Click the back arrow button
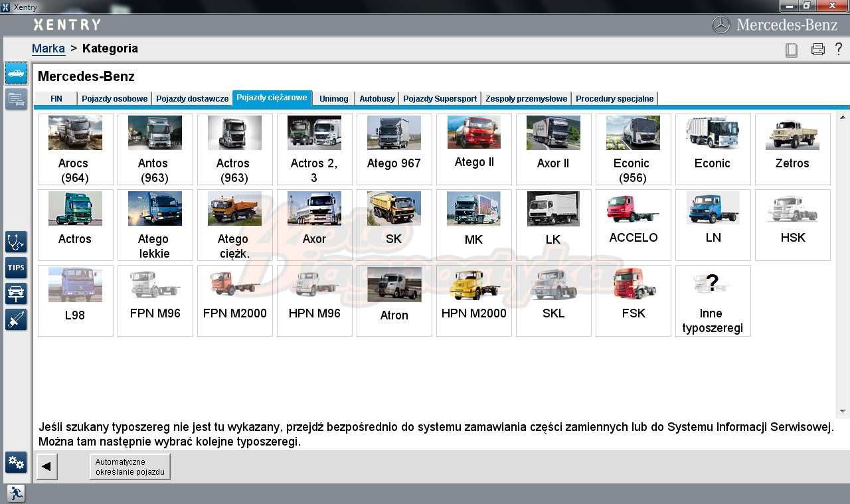 (x=46, y=467)
